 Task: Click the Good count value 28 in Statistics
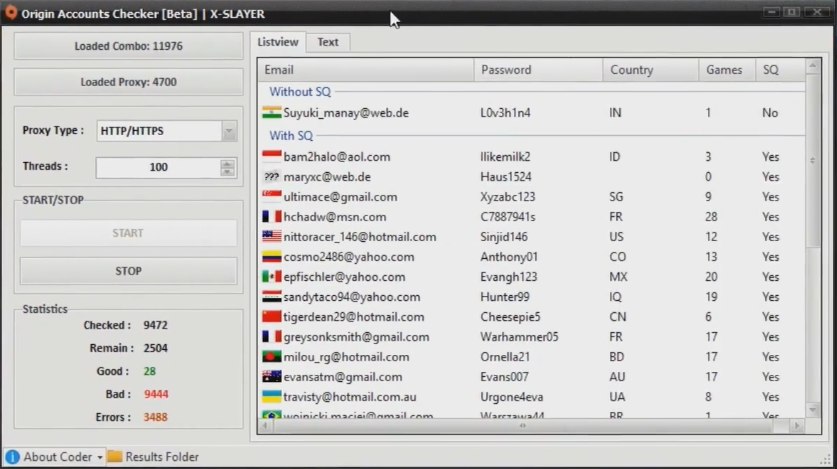[149, 371]
